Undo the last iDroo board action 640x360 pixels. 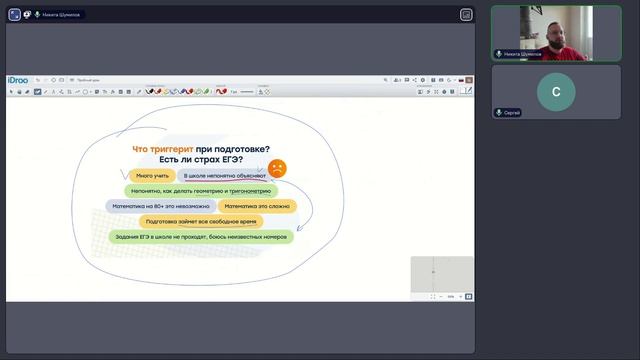pyautogui.click(x=38, y=80)
